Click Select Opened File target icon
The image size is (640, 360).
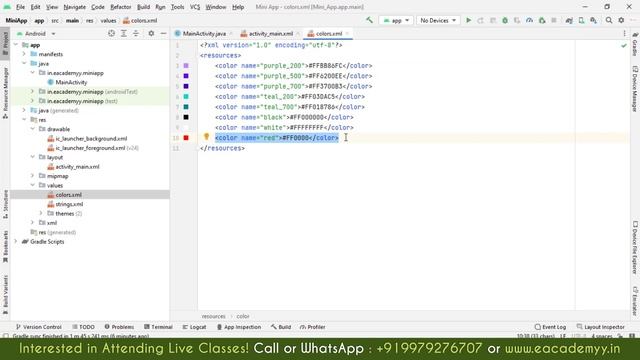click(111, 33)
